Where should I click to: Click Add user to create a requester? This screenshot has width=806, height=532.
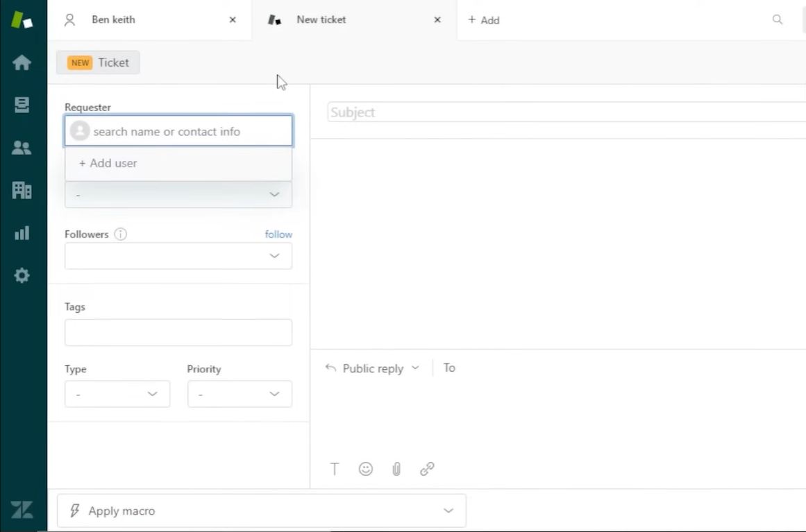click(108, 163)
